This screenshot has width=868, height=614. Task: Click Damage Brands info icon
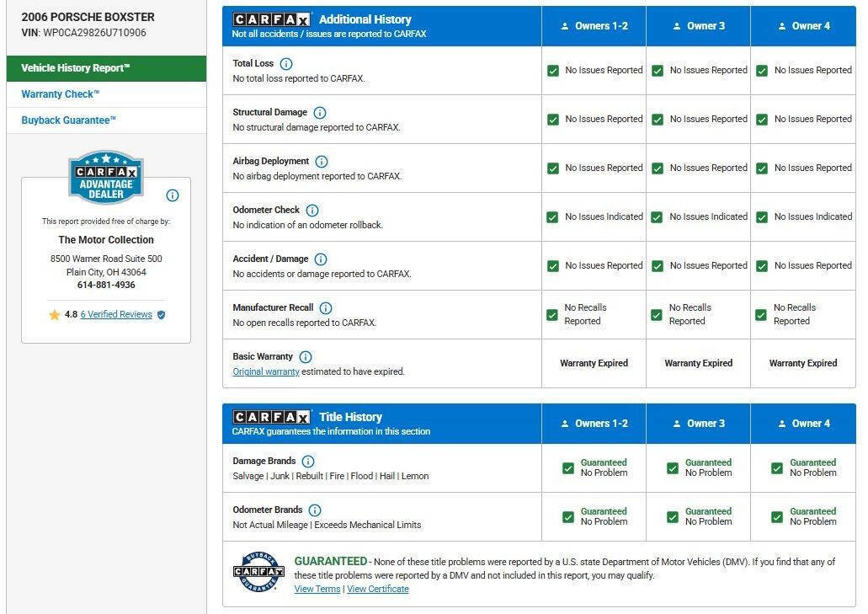tap(308, 462)
